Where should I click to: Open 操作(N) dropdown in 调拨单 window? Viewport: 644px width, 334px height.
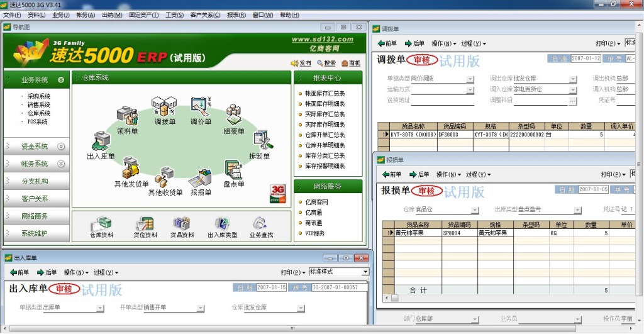point(443,43)
